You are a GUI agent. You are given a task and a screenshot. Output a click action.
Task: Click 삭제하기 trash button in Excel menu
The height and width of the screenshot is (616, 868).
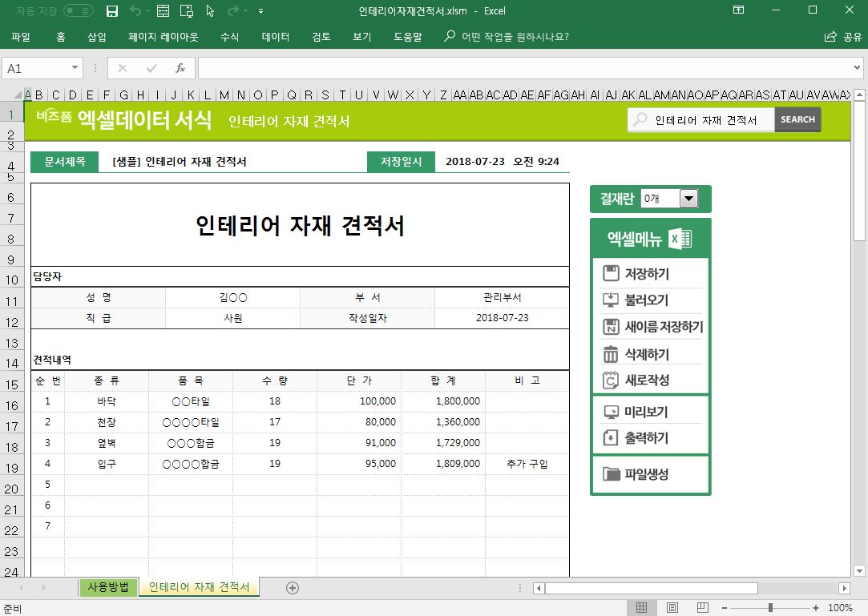pyautogui.click(x=646, y=354)
